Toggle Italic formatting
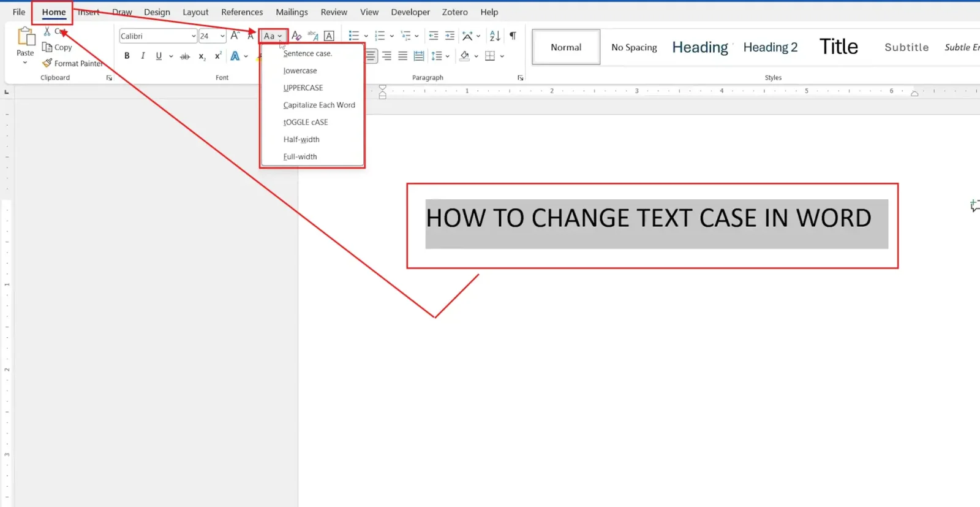The width and height of the screenshot is (980, 507). (143, 56)
